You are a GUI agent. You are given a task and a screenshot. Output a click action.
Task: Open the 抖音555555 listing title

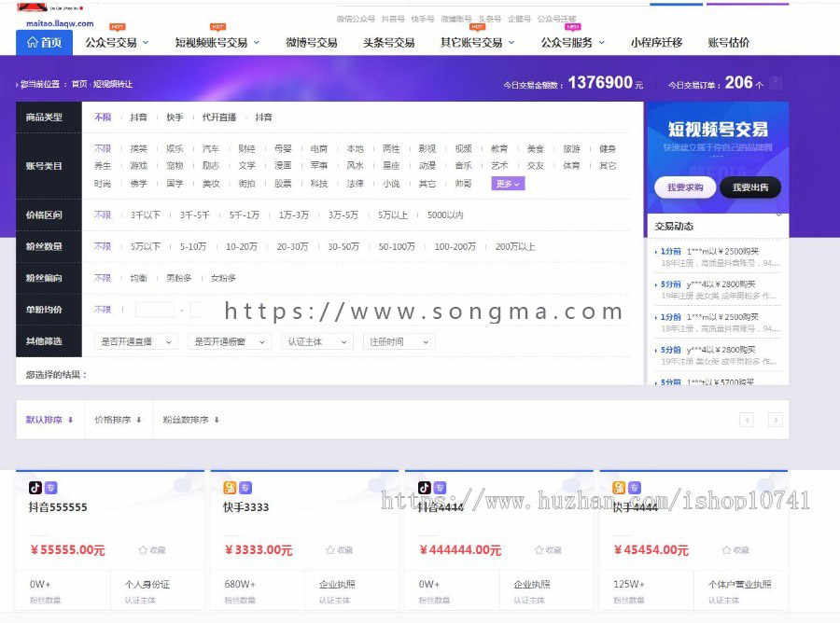pyautogui.click(x=58, y=506)
